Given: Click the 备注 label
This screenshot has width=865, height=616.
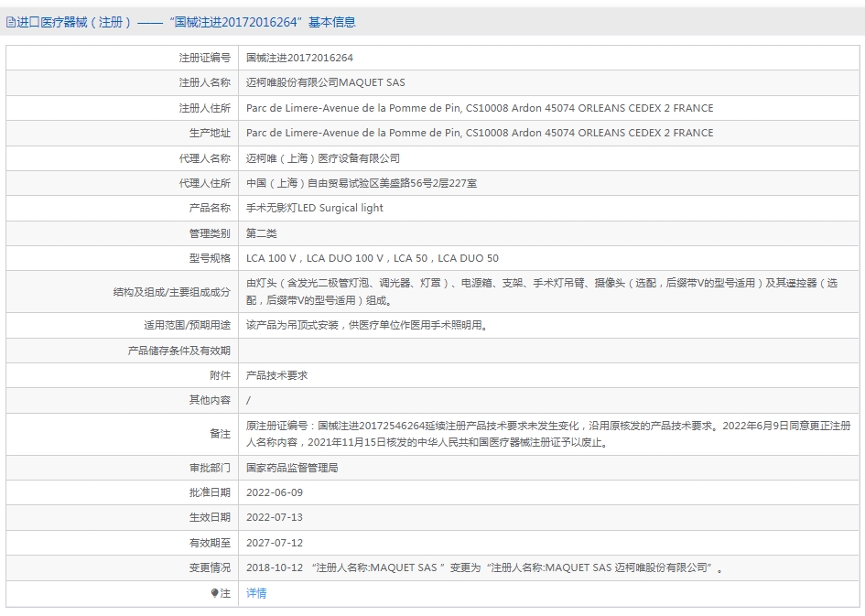Looking at the screenshot, I should pyautogui.click(x=220, y=434).
